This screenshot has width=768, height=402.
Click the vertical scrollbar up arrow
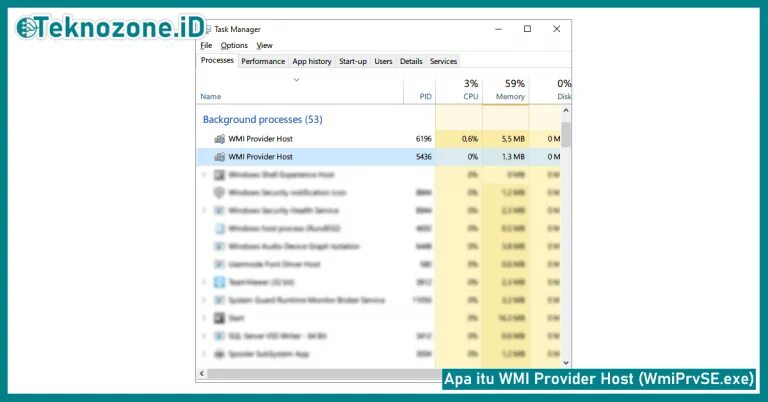coord(566,111)
